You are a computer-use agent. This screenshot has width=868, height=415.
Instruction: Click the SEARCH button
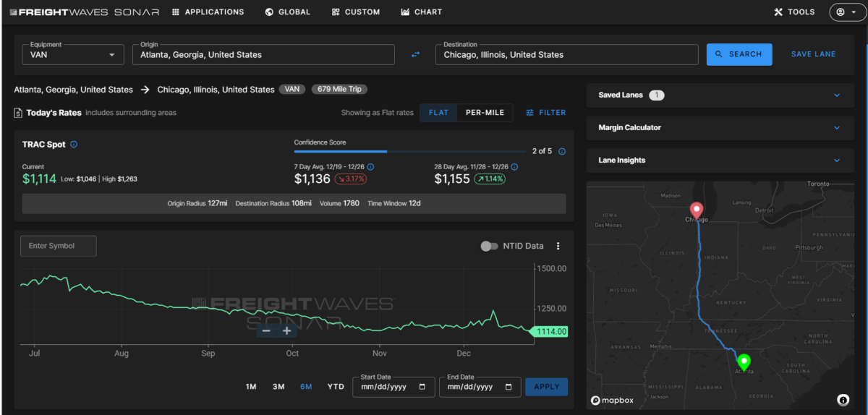(739, 54)
